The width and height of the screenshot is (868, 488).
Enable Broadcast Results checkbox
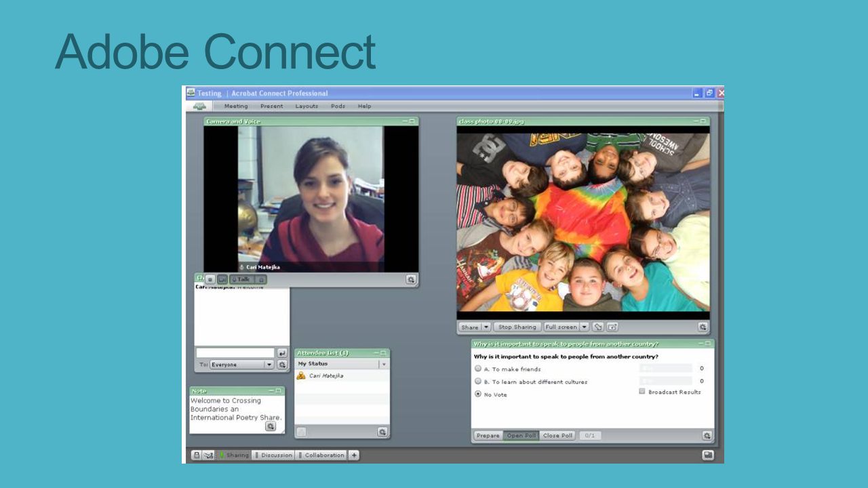[x=642, y=392]
